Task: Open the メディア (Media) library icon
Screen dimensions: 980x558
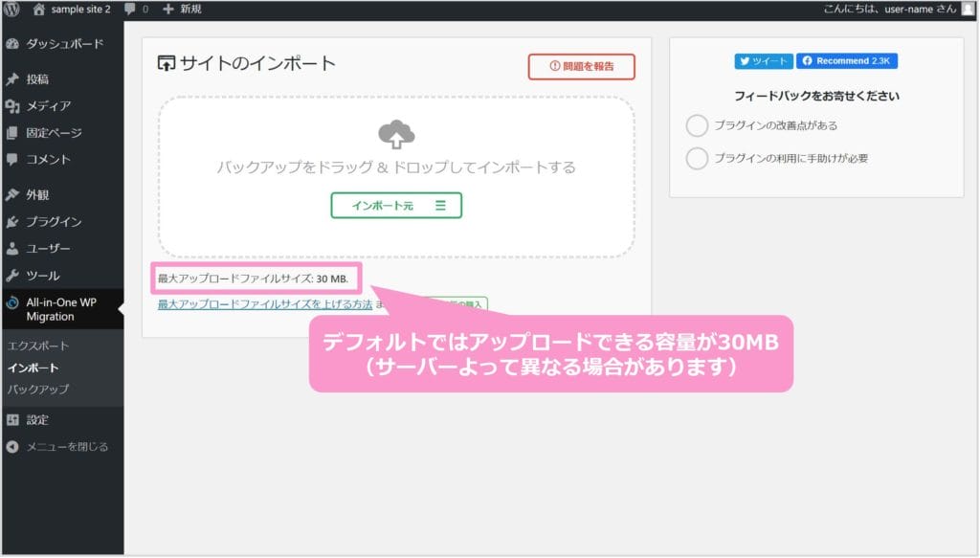Action: tap(12, 105)
